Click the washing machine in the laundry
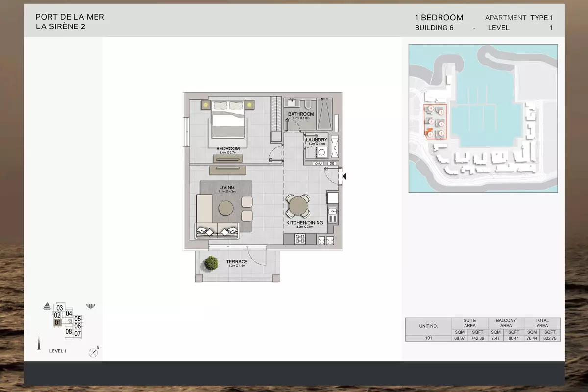The height and width of the screenshot is (392, 588). tap(322, 152)
